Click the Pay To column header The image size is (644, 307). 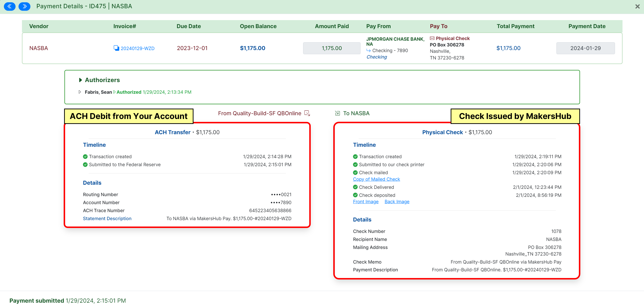[439, 26]
